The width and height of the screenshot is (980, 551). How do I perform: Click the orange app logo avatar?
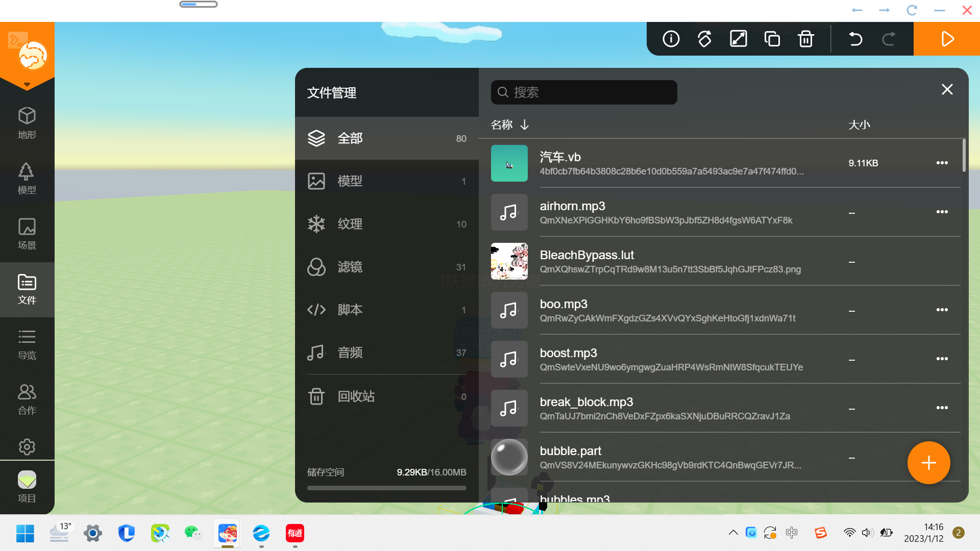click(33, 55)
